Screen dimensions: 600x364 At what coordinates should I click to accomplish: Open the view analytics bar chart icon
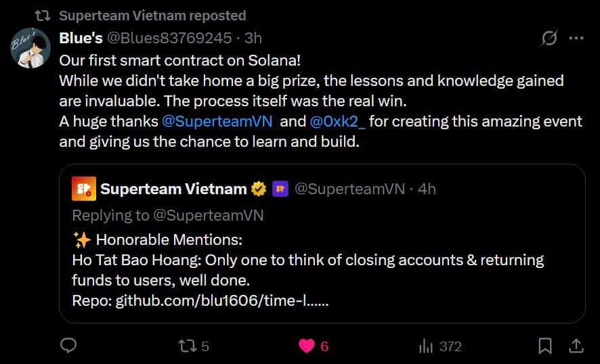426,346
